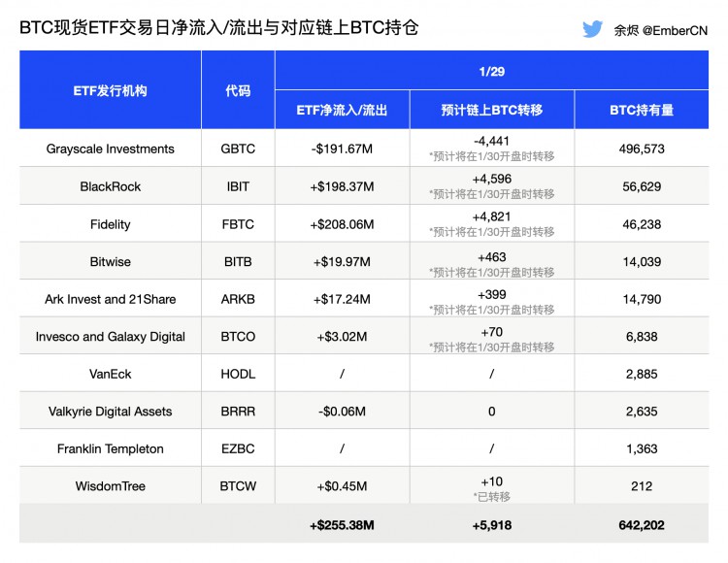Click the +10 transfer value
Viewport: 728px width, 563px height.
point(492,481)
